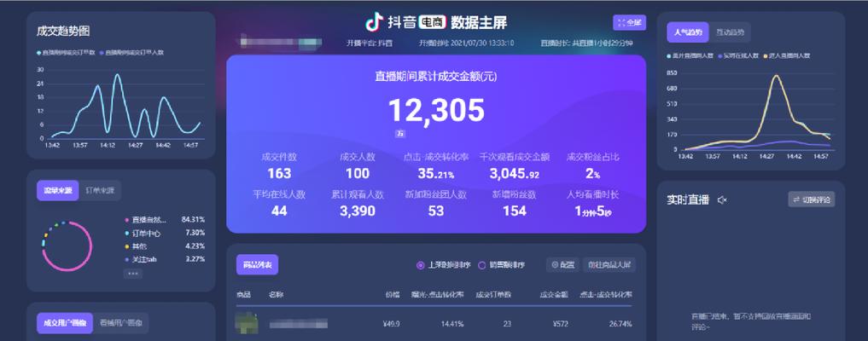
Task: Select the 上架时间排序 radio option
Action: coord(444,265)
